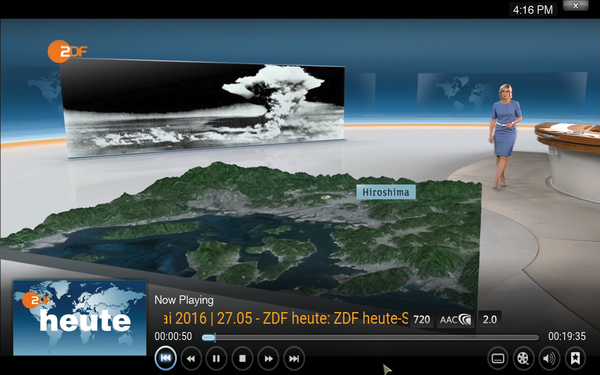Click the 4:16 PM clock
The height and width of the screenshot is (375, 600).
pyautogui.click(x=533, y=10)
